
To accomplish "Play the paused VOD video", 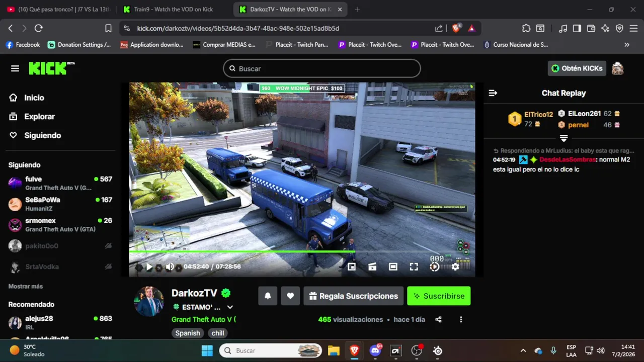I will 149,267.
